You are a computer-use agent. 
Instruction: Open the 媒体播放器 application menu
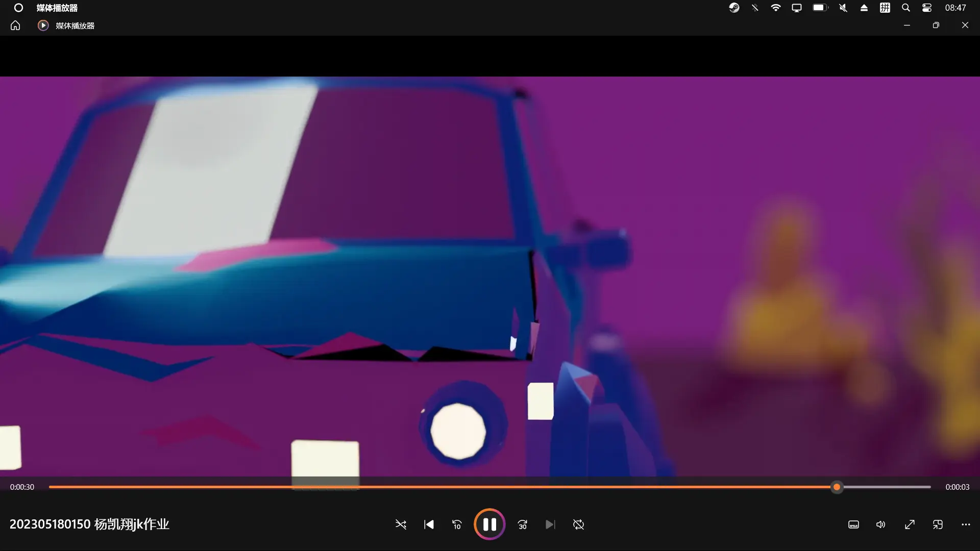[57, 8]
